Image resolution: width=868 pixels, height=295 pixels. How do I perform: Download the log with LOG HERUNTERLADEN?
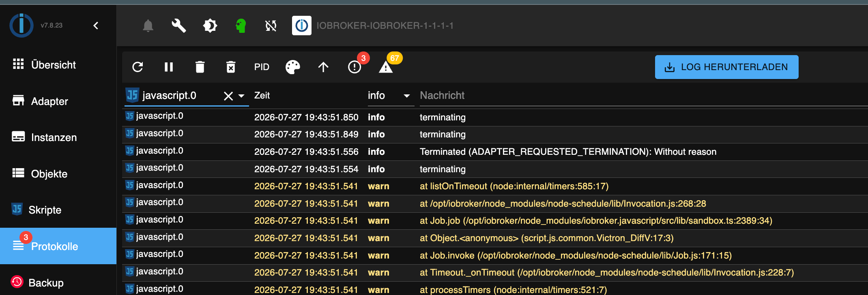coord(726,67)
